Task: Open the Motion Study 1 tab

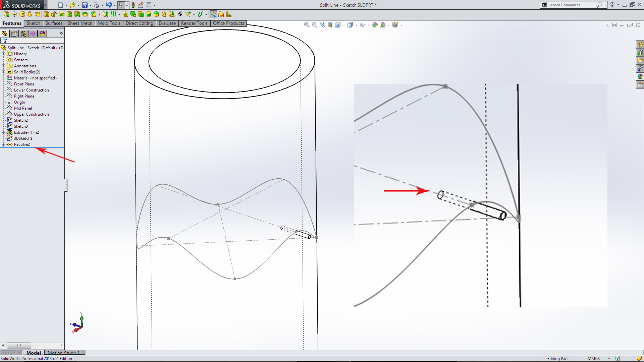Action: pyautogui.click(x=64, y=353)
